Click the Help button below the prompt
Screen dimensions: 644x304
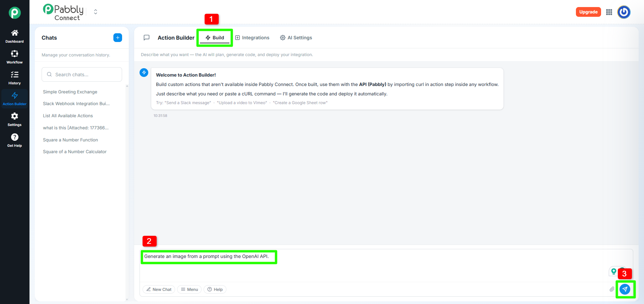(x=215, y=290)
